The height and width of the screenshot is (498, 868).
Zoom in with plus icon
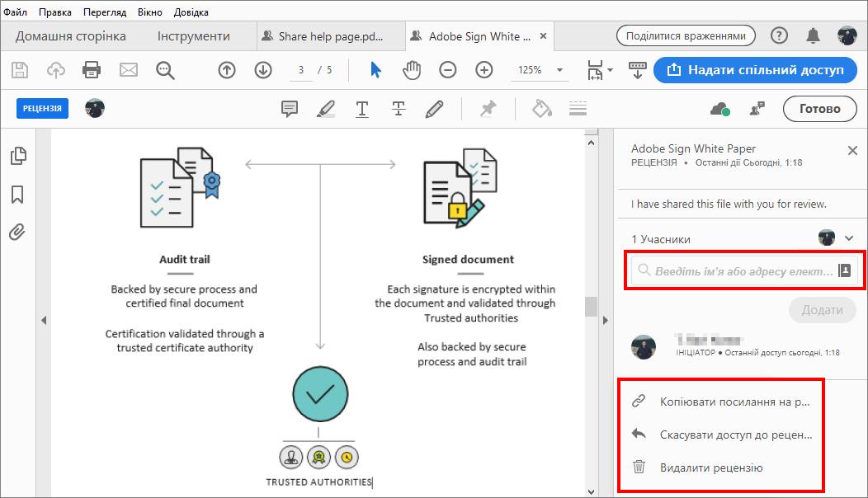tap(484, 70)
